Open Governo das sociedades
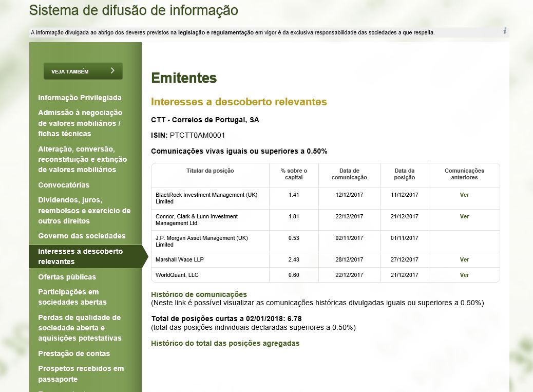This screenshot has height=392, width=533. tap(82, 236)
